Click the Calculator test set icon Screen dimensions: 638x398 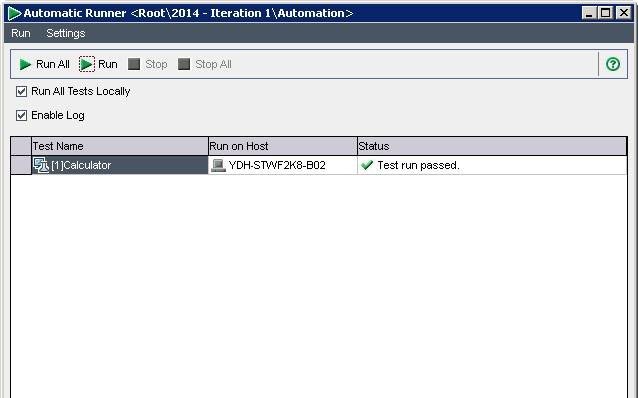pos(41,165)
